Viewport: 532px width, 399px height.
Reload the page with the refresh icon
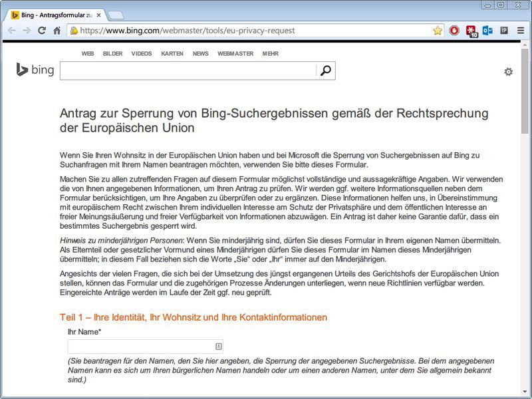point(42,31)
